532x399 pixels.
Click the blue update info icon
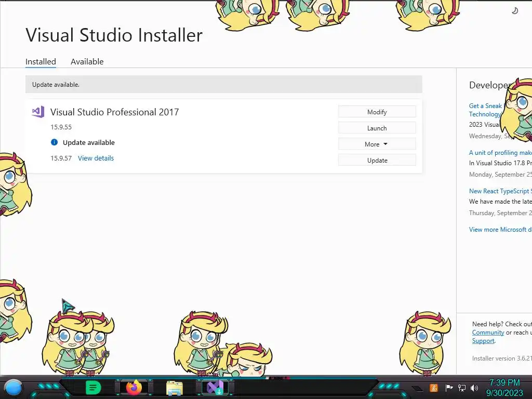[x=54, y=142]
